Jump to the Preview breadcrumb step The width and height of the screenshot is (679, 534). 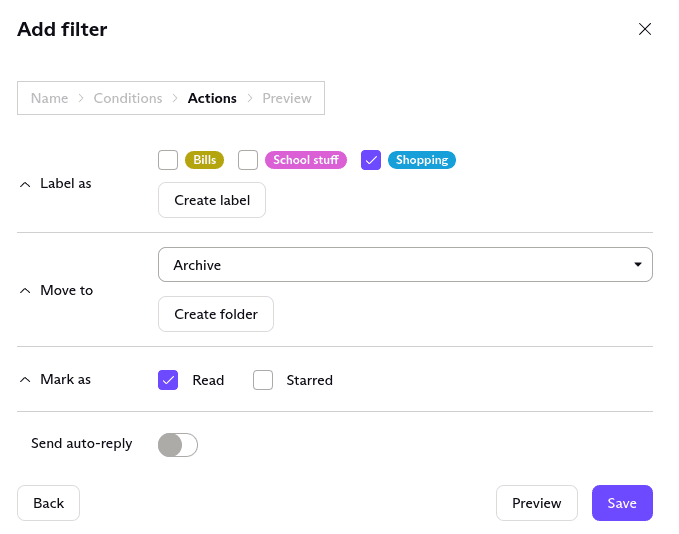click(287, 98)
